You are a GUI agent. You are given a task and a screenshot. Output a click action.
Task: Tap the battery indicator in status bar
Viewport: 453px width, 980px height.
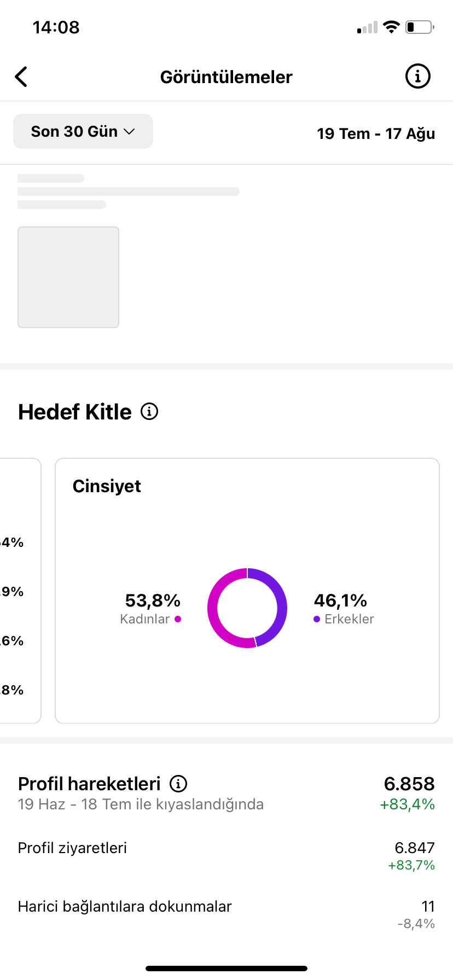pyautogui.click(x=420, y=27)
